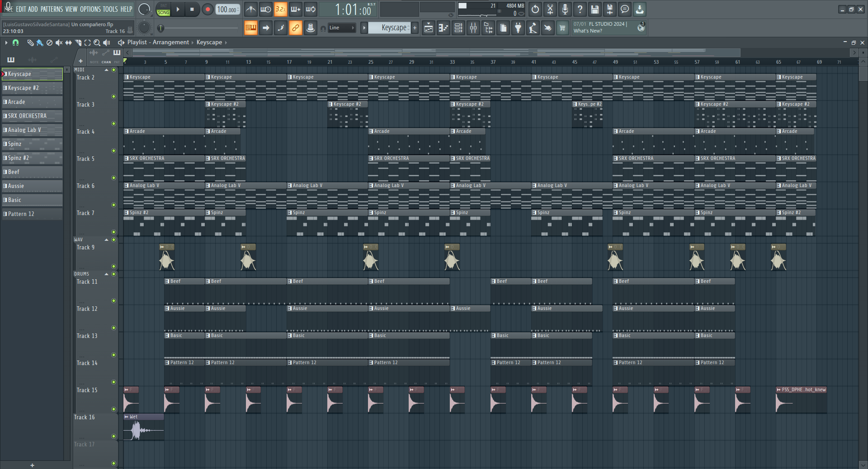Open the pattern options arrow left of Keyscape
Image resolution: width=868 pixels, height=469 pixels.
tap(364, 28)
